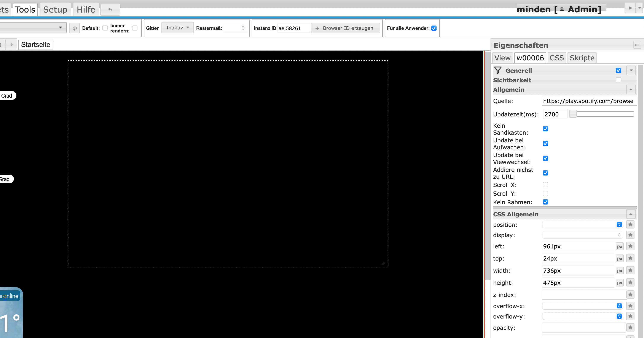Click the star icon next to left field
The image size is (644, 338).
pos(630,246)
